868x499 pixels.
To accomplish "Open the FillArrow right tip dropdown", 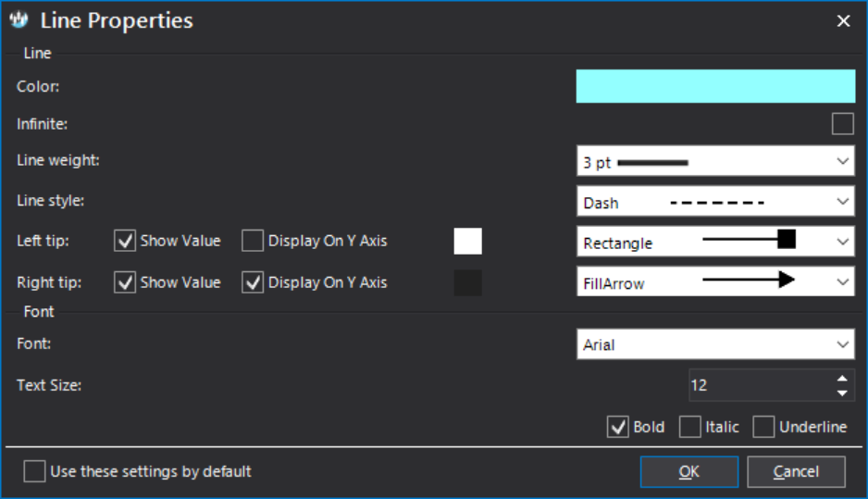I will (x=715, y=281).
